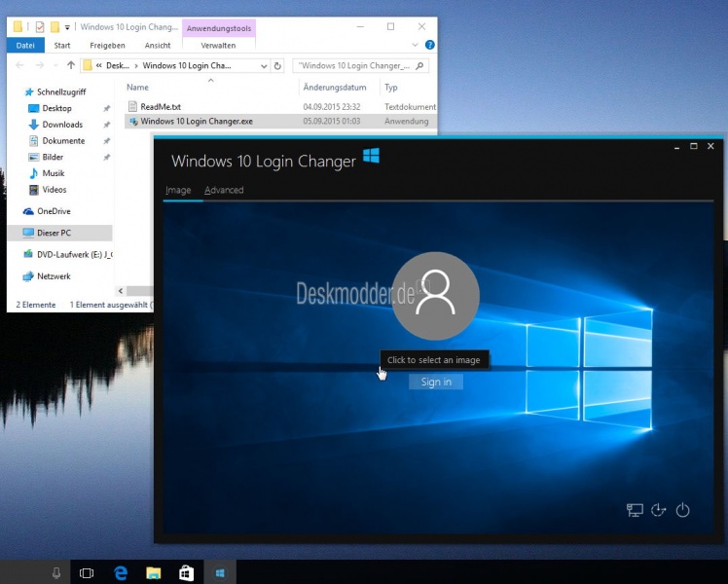Image resolution: width=728 pixels, height=584 pixels.
Task: Click the network icon on login preview
Action: pos(635,509)
